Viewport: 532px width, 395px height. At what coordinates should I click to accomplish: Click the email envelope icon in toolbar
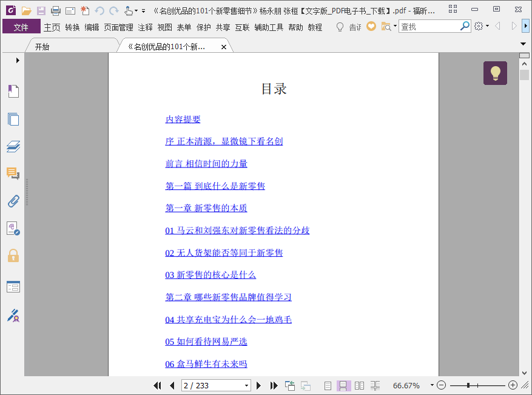tap(70, 11)
